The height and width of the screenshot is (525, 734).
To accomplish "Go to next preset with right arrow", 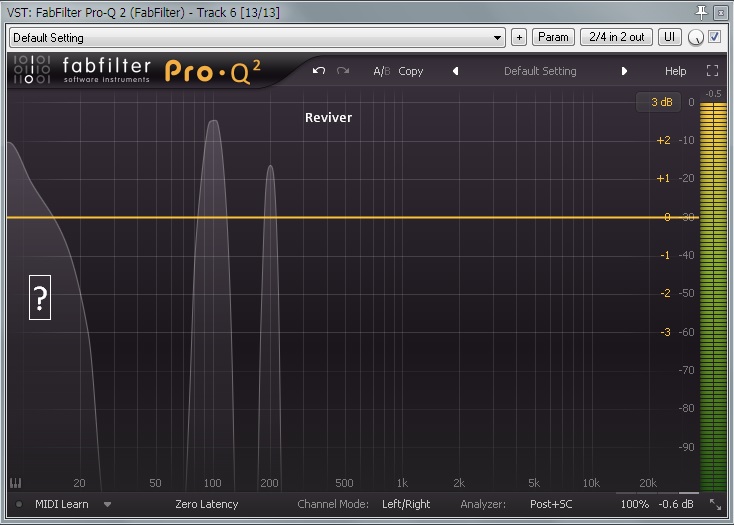I will 624,71.
